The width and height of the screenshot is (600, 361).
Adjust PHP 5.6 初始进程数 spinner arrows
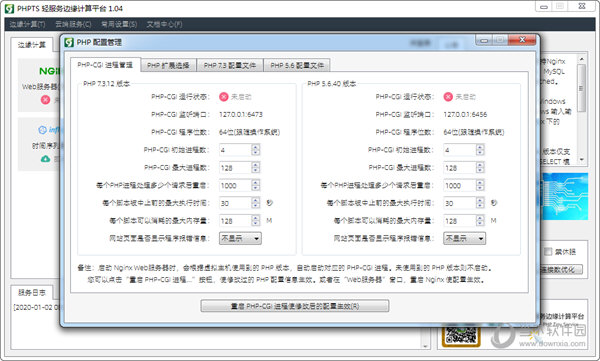pos(480,150)
